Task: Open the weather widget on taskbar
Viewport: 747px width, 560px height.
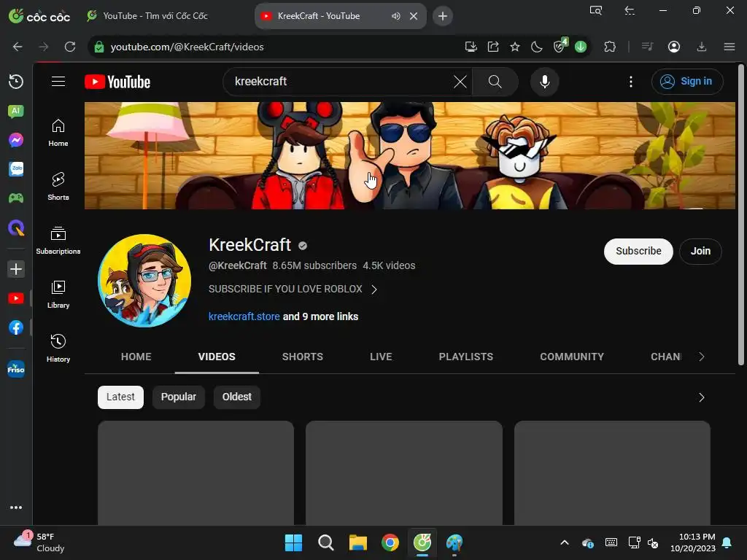Action: tap(39, 542)
